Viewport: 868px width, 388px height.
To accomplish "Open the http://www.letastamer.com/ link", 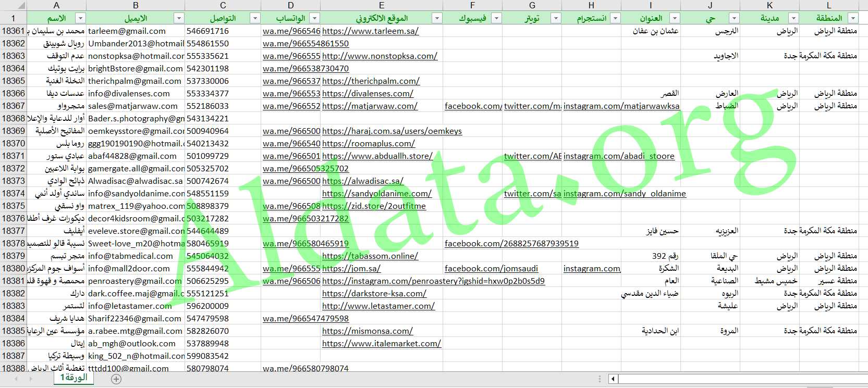I will 378,306.
